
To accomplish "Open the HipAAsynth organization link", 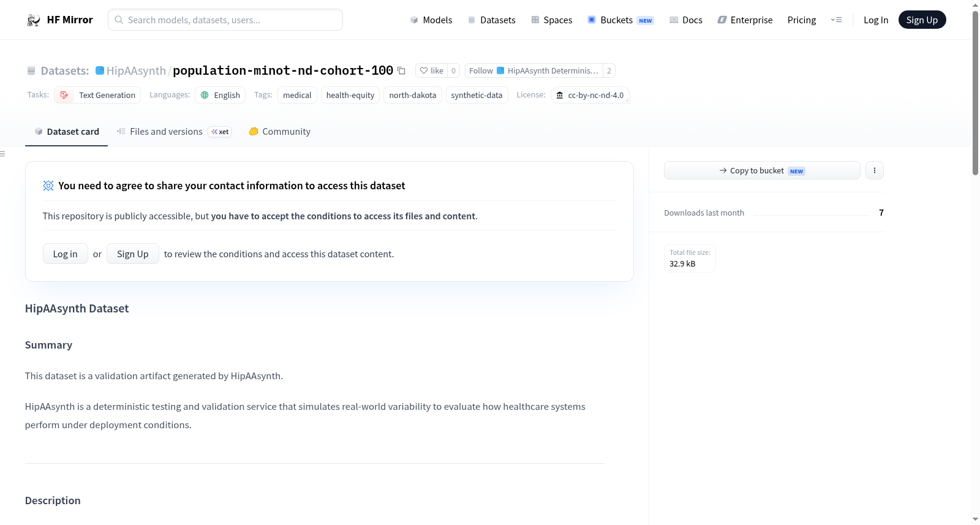I will [x=136, y=71].
